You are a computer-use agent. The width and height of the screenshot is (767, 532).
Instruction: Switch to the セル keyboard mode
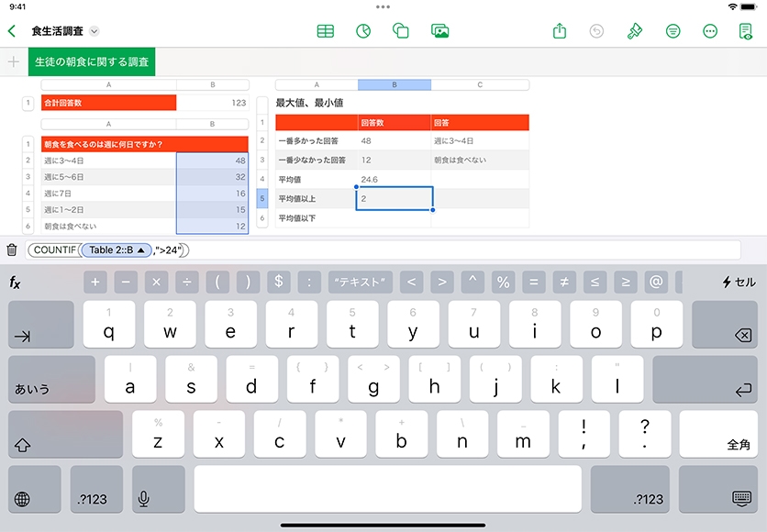[739, 283]
